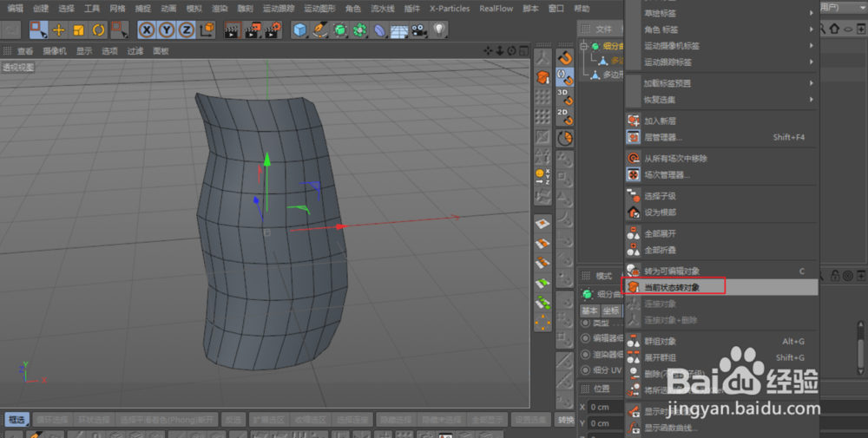Viewport: 868px width, 438px height.
Task: Open 场次管理器... from context menu
Action: pyautogui.click(x=722, y=174)
